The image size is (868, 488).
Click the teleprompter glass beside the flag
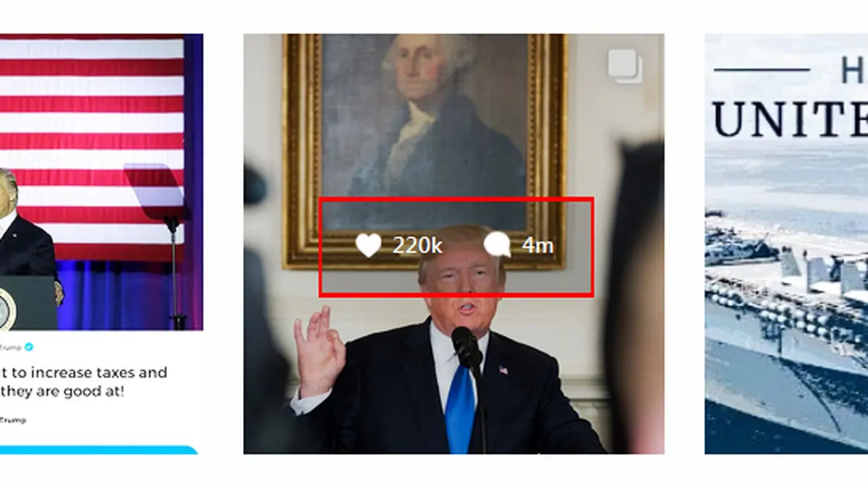(154, 189)
